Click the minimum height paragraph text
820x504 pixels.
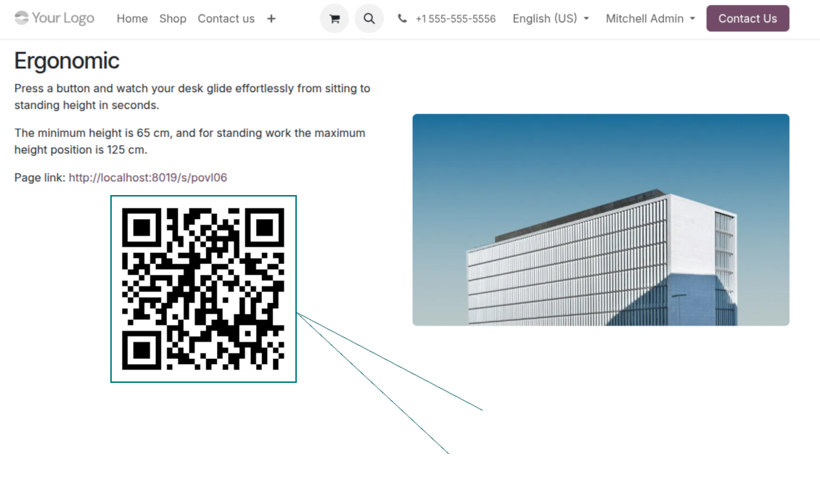click(189, 141)
